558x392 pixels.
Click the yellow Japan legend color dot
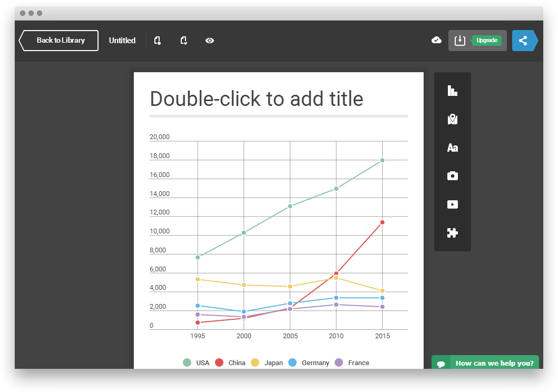coord(254,362)
